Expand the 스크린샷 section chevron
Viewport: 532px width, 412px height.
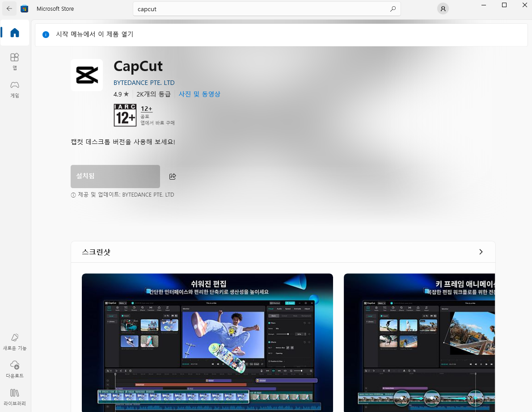(x=481, y=252)
